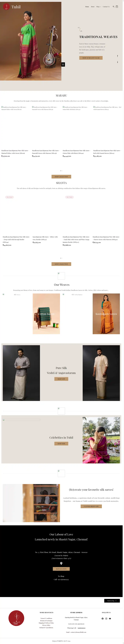124x644 pixels.
Task: Open the search magnifier icon
Action: [x=113, y=7]
